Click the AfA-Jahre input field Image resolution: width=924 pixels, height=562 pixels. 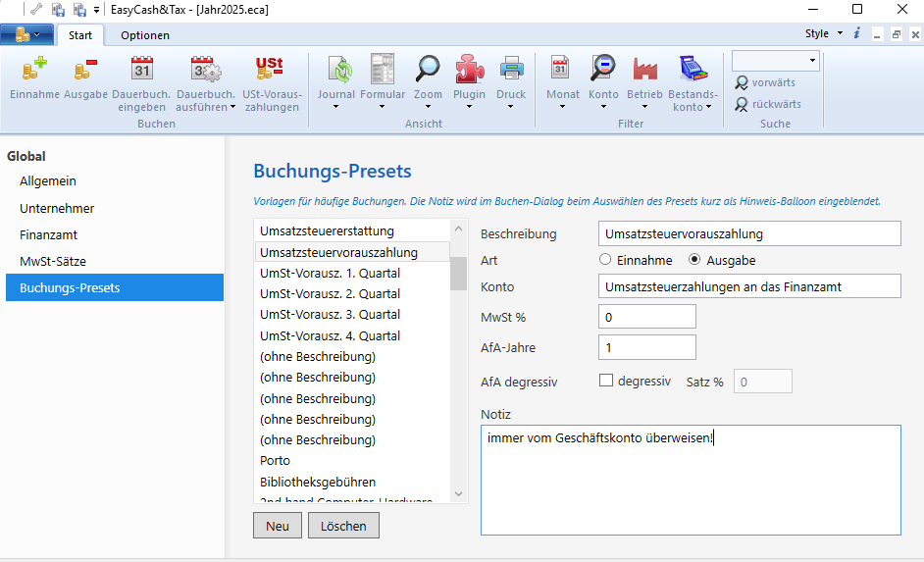pos(647,347)
